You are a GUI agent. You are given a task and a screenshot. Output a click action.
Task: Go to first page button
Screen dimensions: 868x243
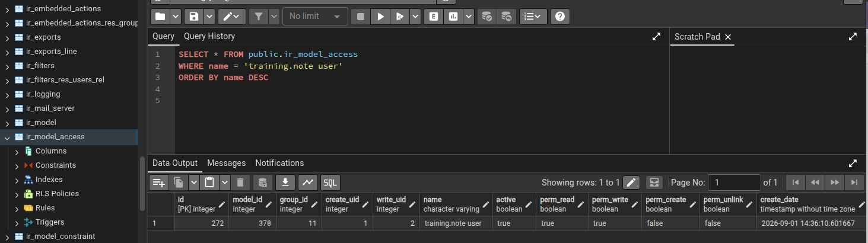(x=795, y=183)
